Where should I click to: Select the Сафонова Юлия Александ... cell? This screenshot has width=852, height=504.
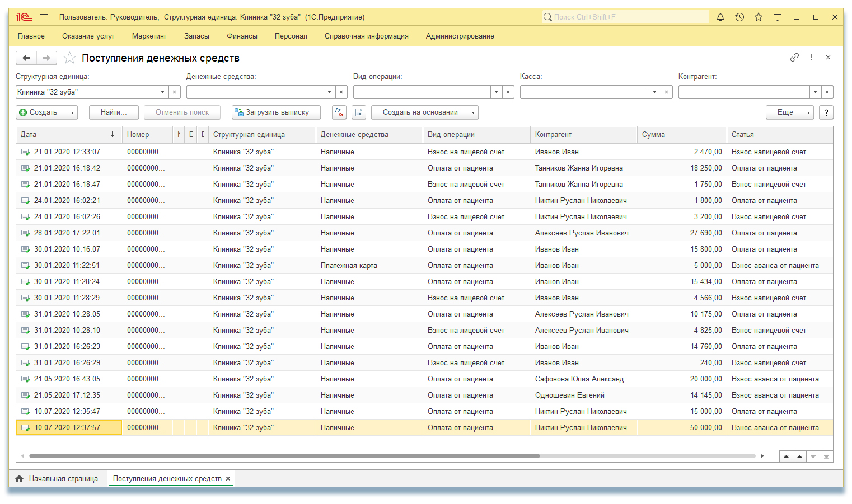point(583,379)
